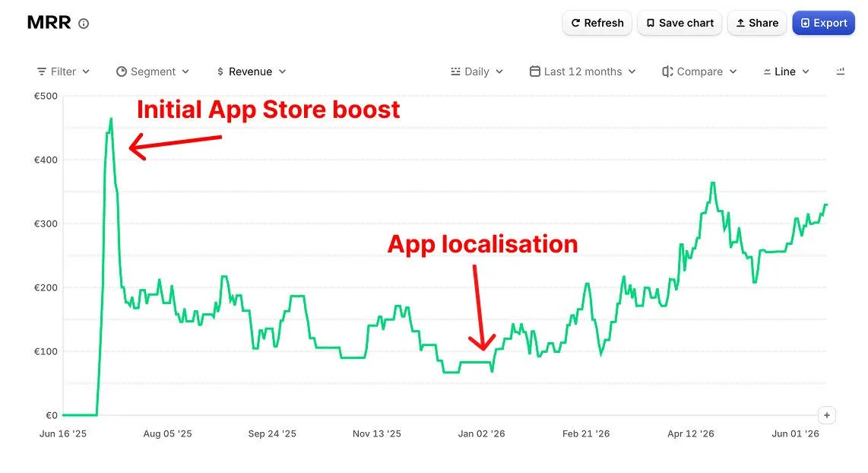Refresh the MRR chart
The image size is (868, 473).
597,23
